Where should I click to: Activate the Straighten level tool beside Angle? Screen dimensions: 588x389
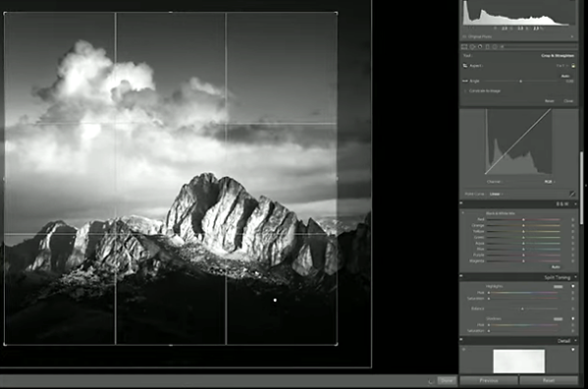[x=465, y=81]
